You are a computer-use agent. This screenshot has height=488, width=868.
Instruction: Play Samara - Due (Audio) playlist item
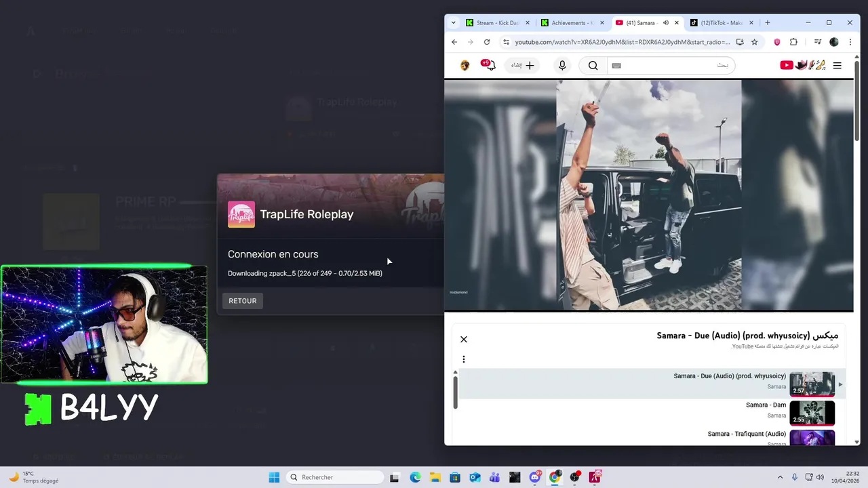(653, 384)
